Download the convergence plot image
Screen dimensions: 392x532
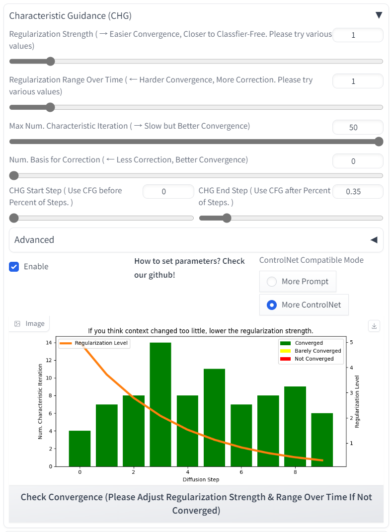pos(375,326)
